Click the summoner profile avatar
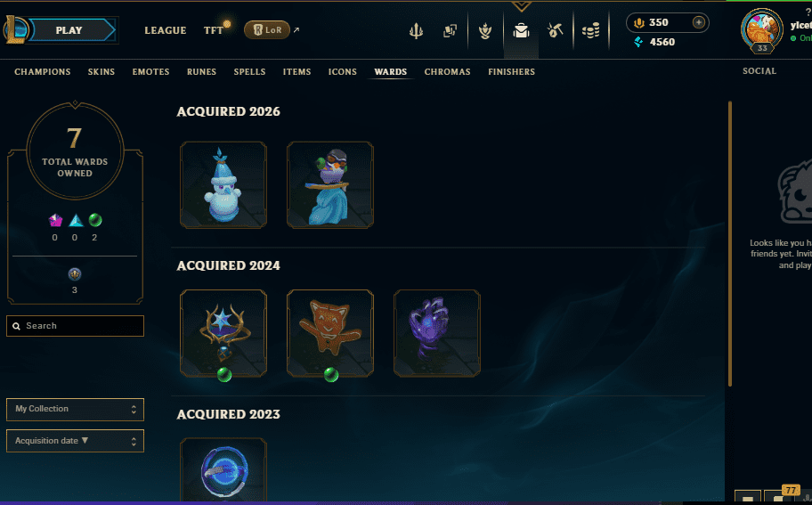Viewport: 812px width, 505px height. pyautogui.click(x=762, y=30)
